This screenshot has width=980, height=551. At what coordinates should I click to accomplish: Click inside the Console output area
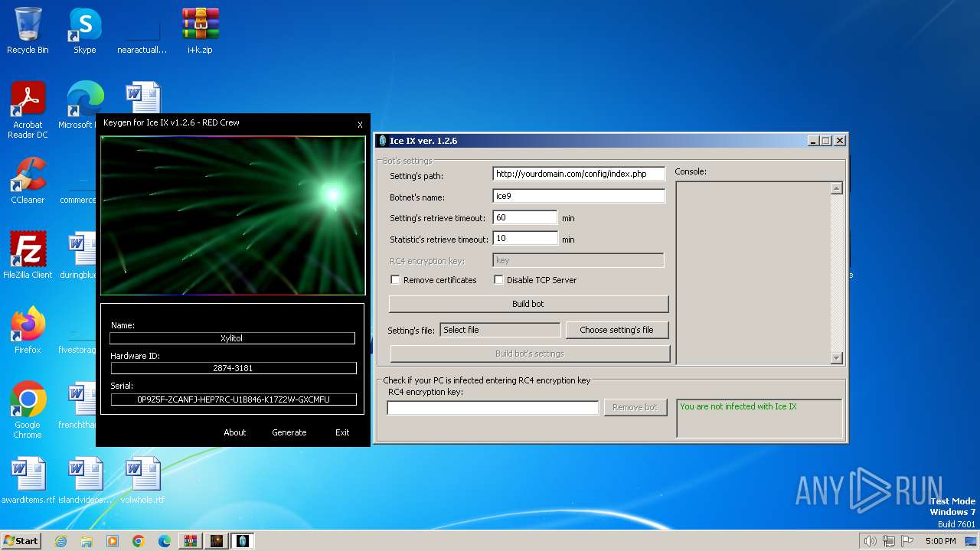753,272
